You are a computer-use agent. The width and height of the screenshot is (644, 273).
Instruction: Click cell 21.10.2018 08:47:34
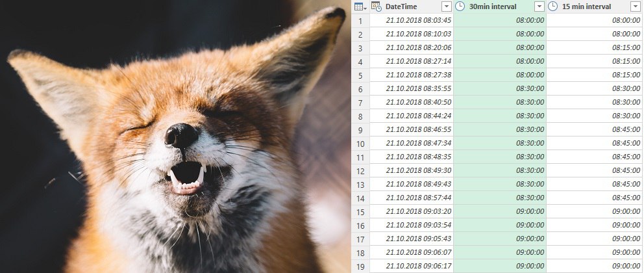click(x=412, y=143)
